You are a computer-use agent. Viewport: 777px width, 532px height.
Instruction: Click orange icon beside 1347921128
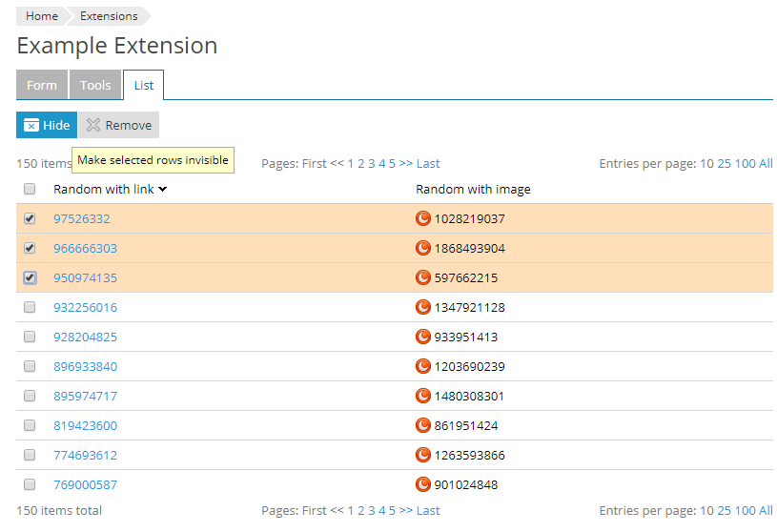[x=423, y=307]
